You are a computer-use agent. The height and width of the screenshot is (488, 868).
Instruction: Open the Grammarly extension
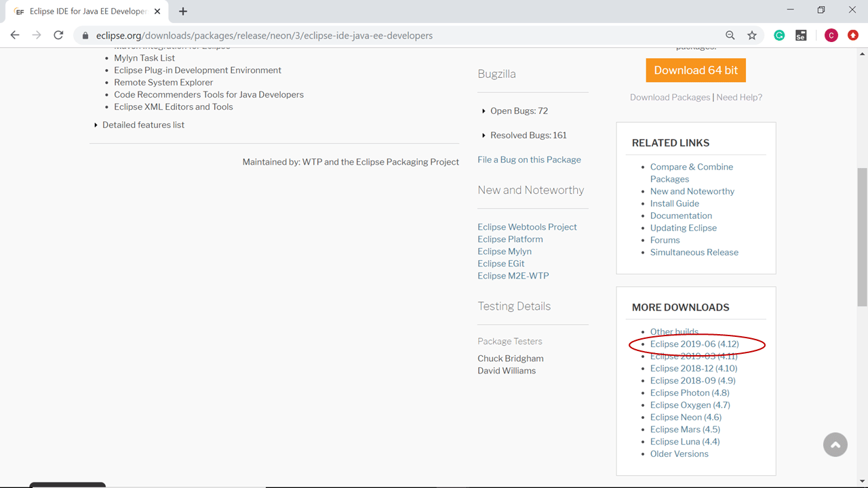pos(779,35)
